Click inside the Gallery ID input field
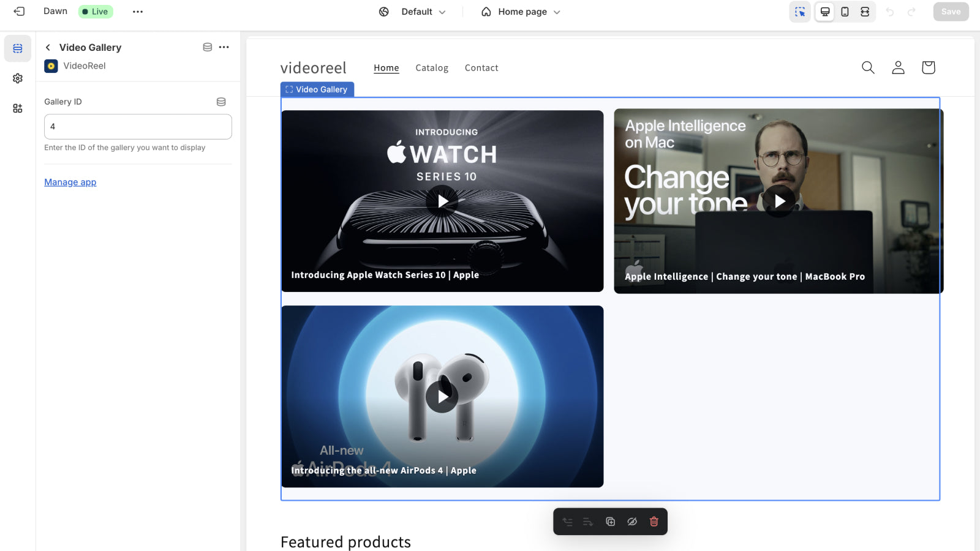Image resolution: width=980 pixels, height=551 pixels. pyautogui.click(x=137, y=126)
